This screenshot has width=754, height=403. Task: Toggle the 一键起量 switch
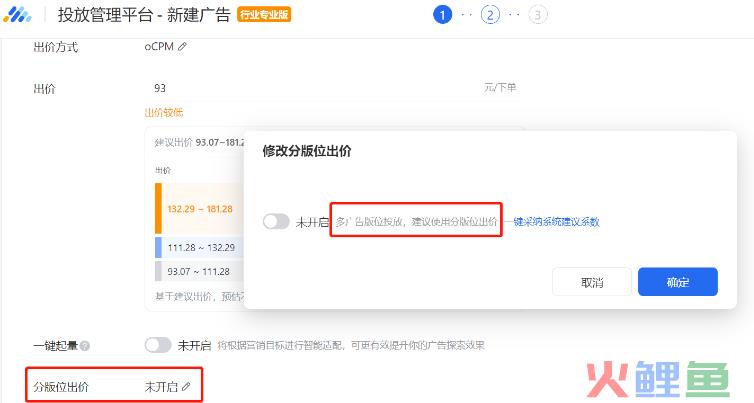(158, 345)
